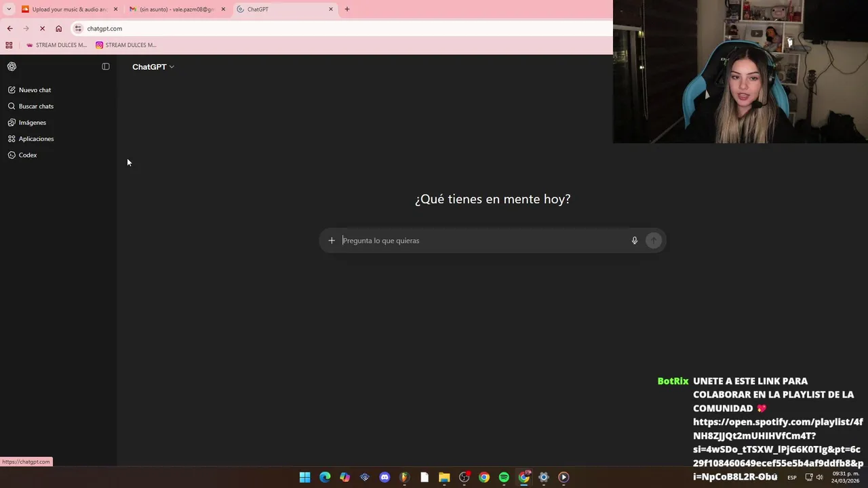
Task: Open the first Google Chrome taskbar icon
Action: click(x=484, y=477)
